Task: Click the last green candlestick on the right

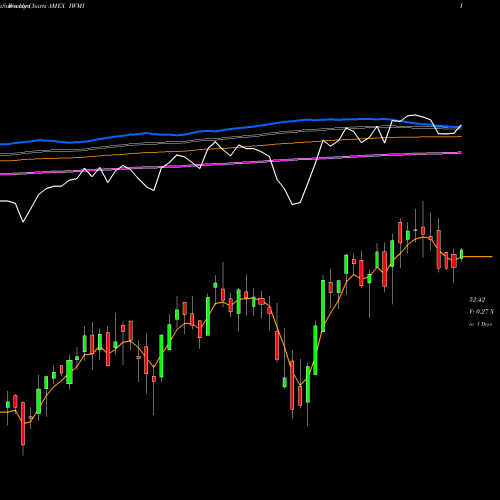Action: 462,254
